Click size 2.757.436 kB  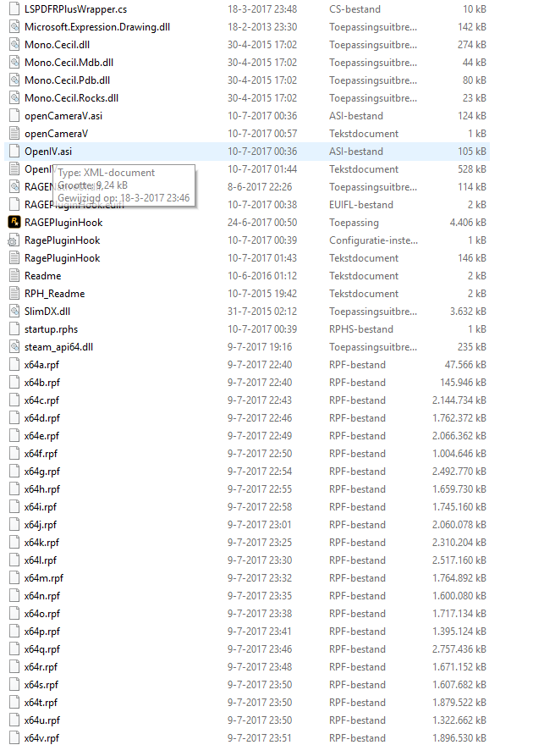[459, 649]
